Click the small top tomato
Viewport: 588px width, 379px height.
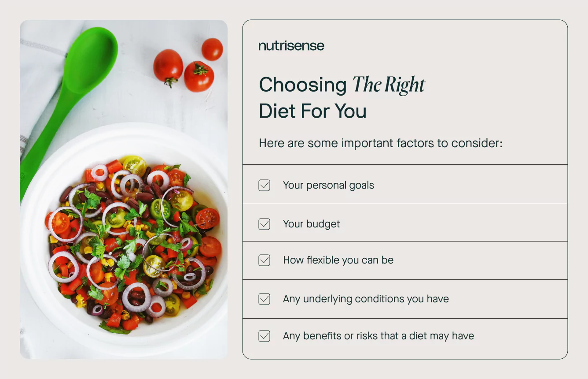[x=212, y=49]
